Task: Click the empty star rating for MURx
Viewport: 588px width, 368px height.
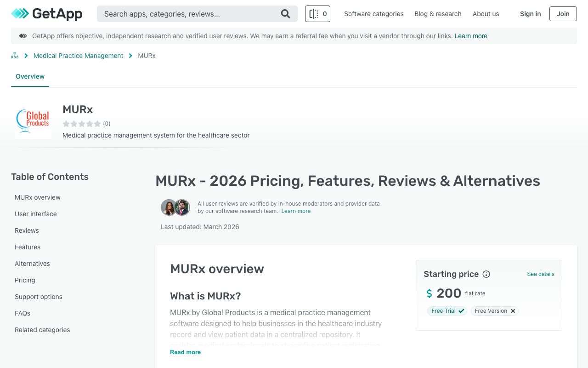Action: pos(82,124)
